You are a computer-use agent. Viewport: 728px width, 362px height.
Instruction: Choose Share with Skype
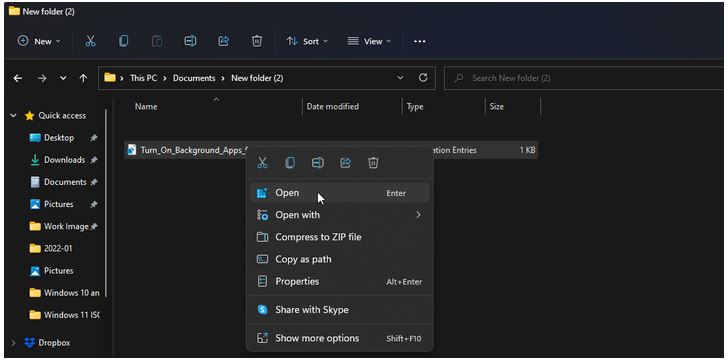(x=339, y=310)
